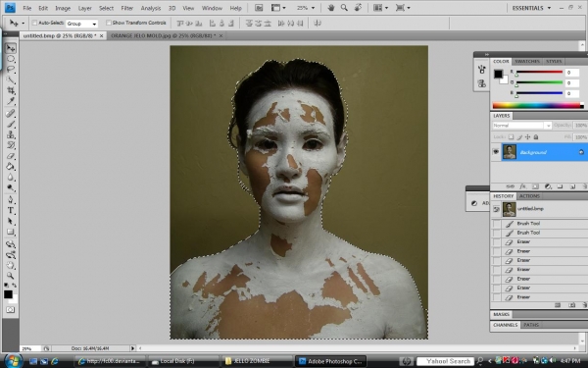Click the toolbox foreground color swatch
Image resolution: width=588 pixels, height=368 pixels.
coord(8,294)
